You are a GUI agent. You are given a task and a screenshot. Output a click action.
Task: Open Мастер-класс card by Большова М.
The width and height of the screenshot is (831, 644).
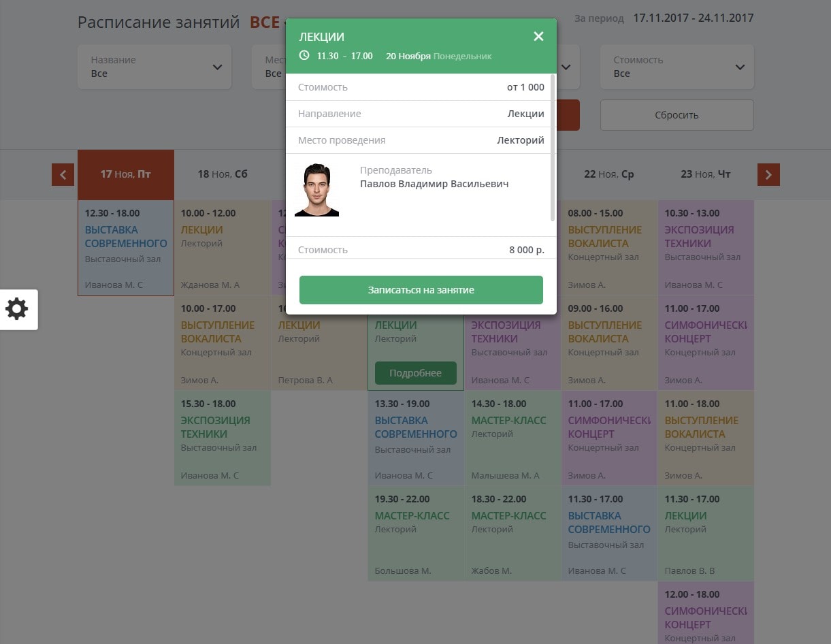point(416,534)
